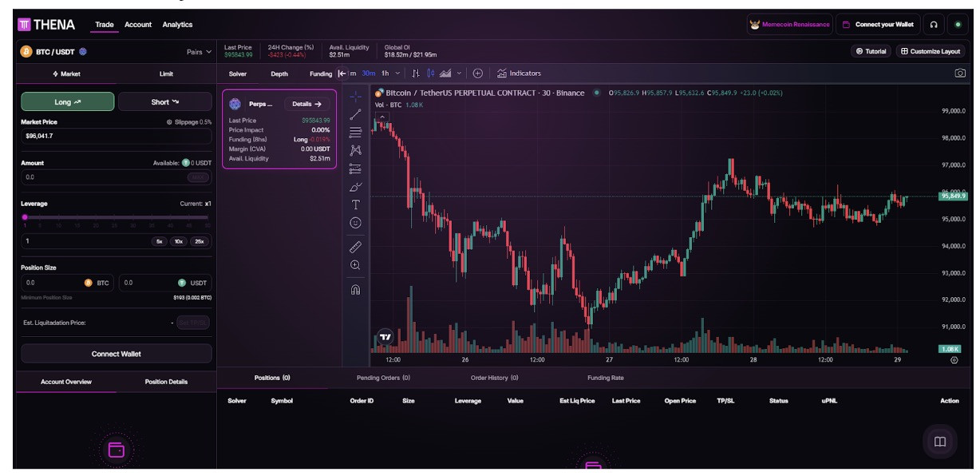The image size is (980, 476).
Task: Switch to Short position
Action: pos(165,102)
